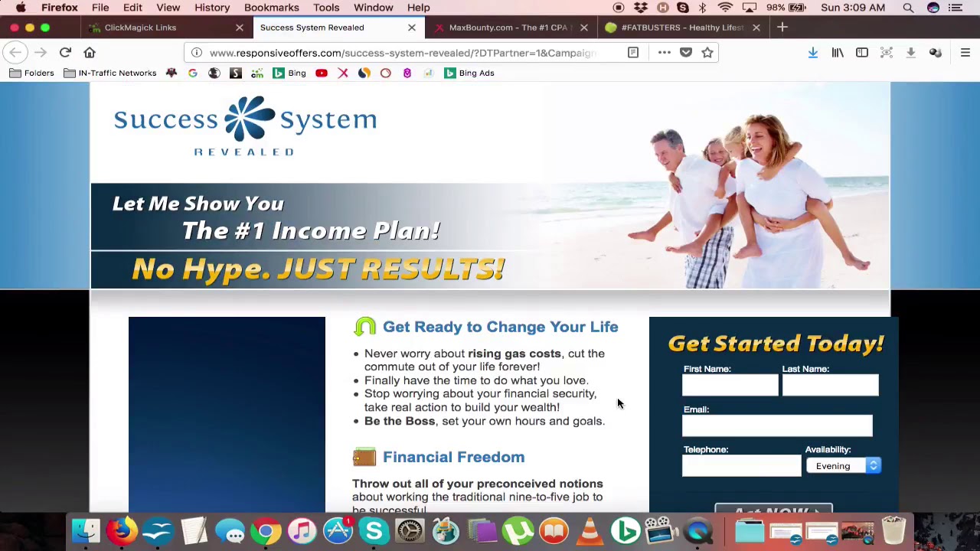Open the blue Downloads arrow
This screenshot has height=551, width=980.
pyautogui.click(x=813, y=53)
